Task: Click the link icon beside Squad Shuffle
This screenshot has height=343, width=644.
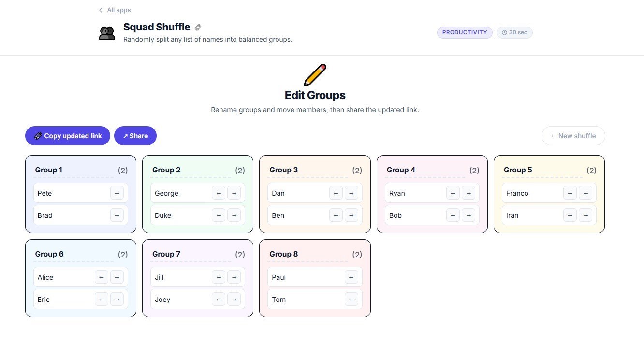Action: point(198,28)
